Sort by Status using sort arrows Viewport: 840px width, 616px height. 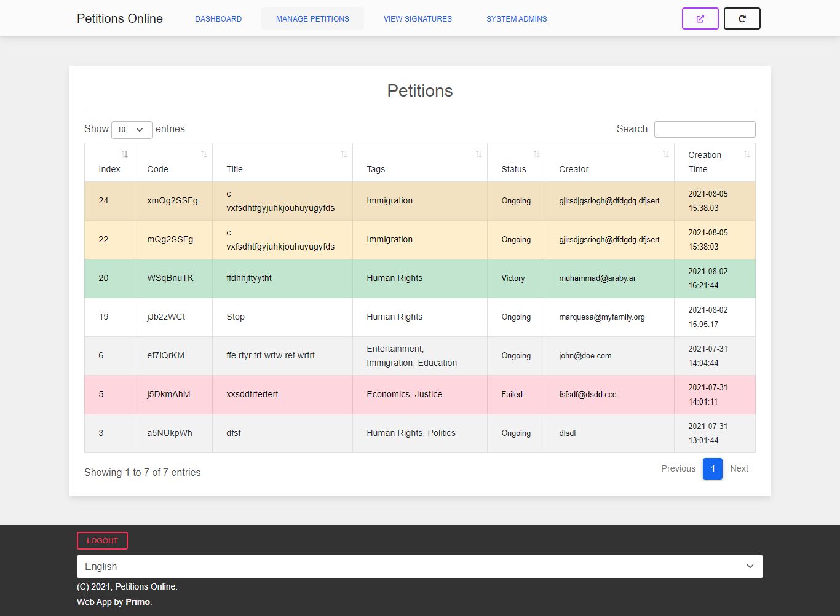[x=536, y=154]
